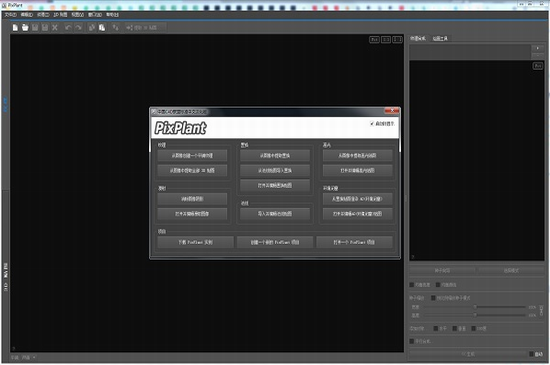Click the Redo arrow in toolbar
The image size is (550, 365).
(x=79, y=27)
